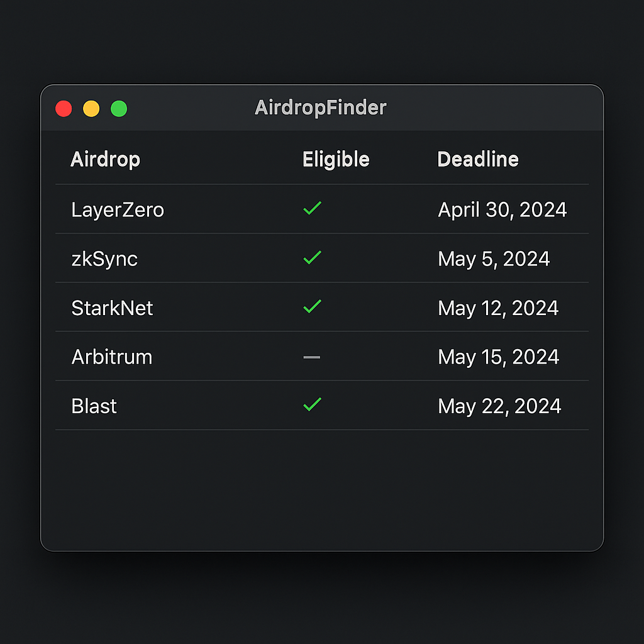Select the LayerZero airdrop name

tap(118, 210)
